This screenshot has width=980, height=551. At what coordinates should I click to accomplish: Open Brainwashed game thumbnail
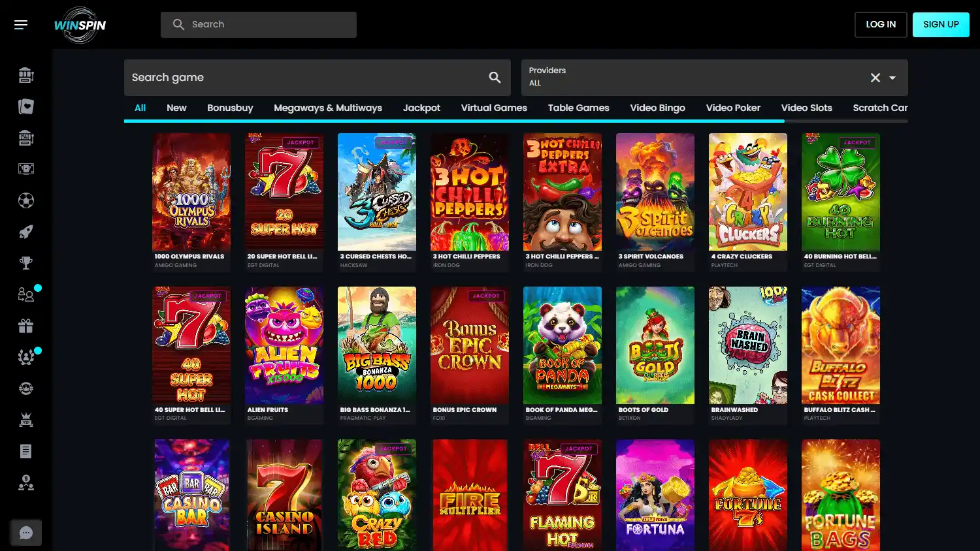pyautogui.click(x=748, y=345)
